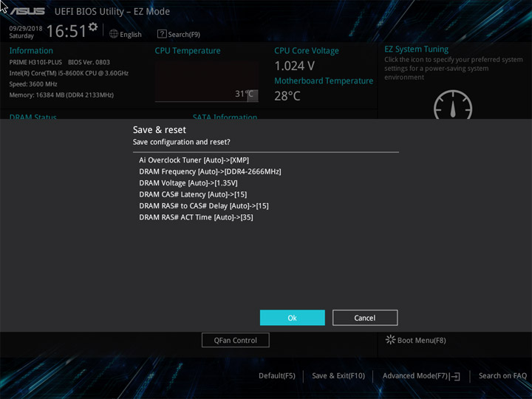
Task: Click the SATA Information heading
Action: click(x=225, y=116)
